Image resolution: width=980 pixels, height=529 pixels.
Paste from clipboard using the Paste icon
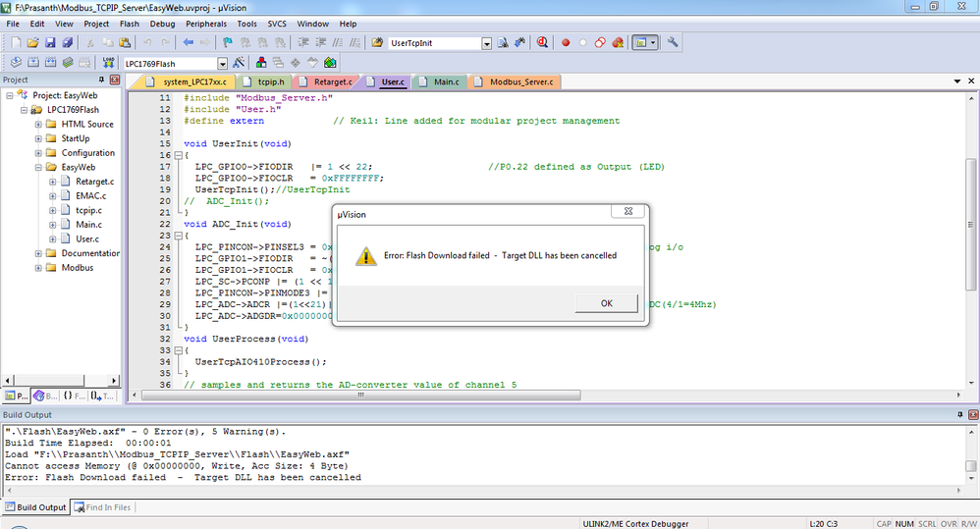(x=125, y=42)
